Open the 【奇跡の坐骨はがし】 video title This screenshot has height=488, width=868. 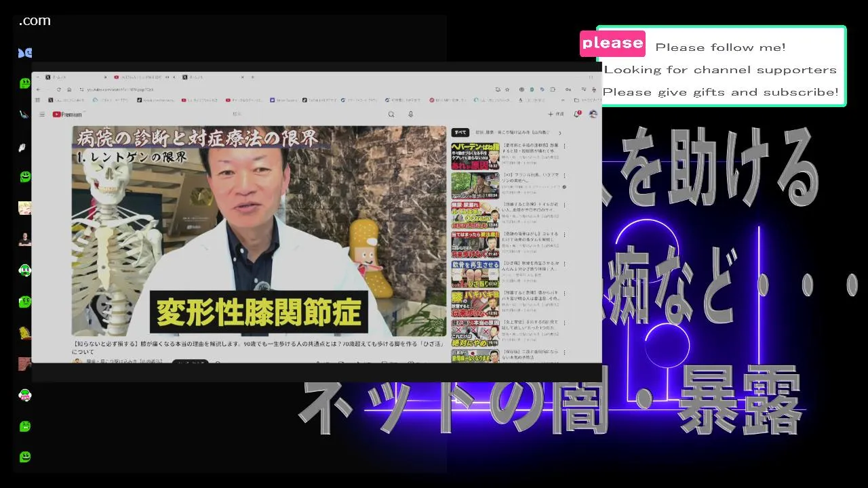[x=531, y=236]
